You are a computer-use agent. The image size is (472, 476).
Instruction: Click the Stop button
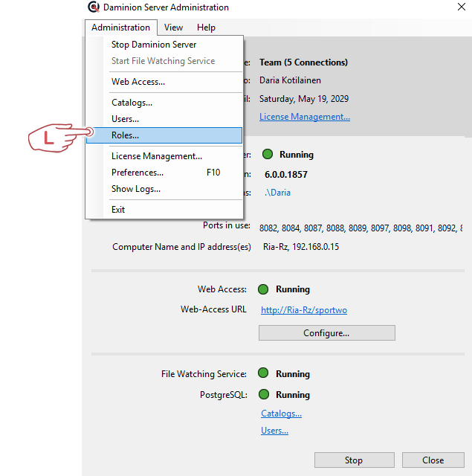pos(355,460)
